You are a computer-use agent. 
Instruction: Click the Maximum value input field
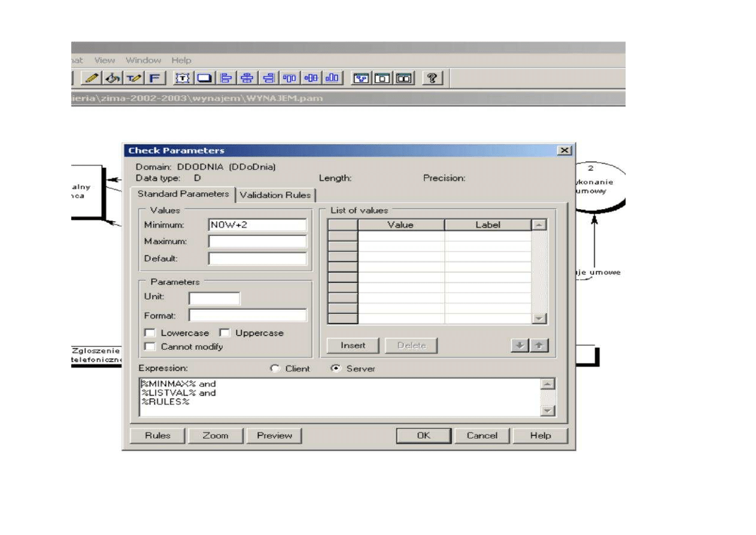257,242
